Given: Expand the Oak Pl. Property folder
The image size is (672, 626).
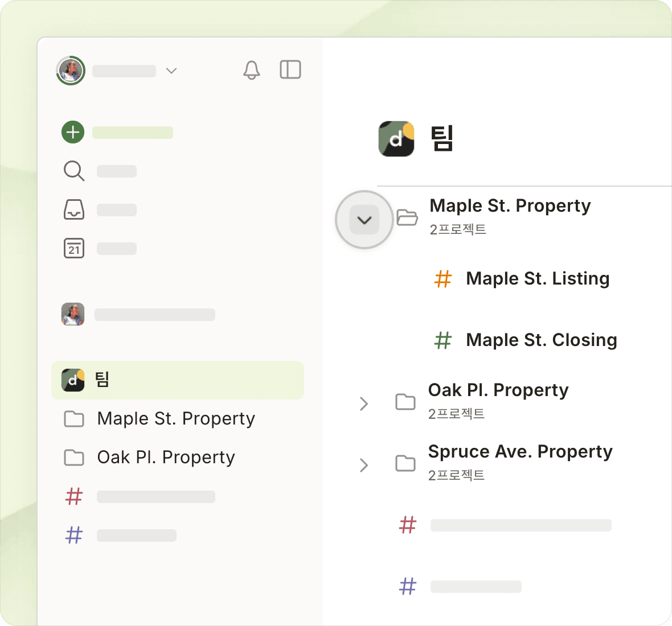Looking at the screenshot, I should pos(364,403).
